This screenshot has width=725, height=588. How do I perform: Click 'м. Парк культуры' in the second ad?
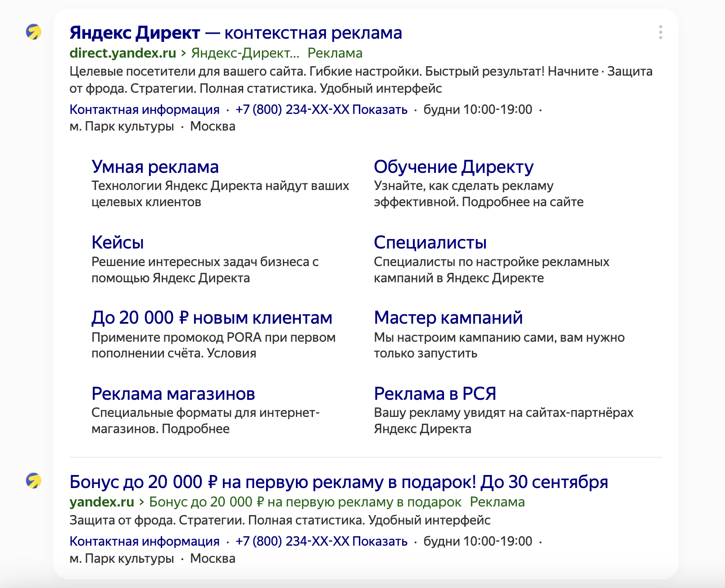coord(122,558)
